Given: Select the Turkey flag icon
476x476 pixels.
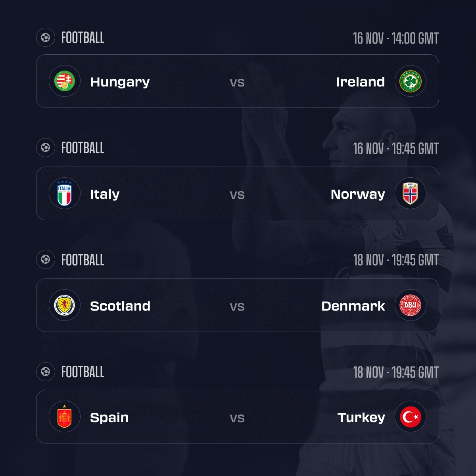Looking at the screenshot, I should click(411, 417).
